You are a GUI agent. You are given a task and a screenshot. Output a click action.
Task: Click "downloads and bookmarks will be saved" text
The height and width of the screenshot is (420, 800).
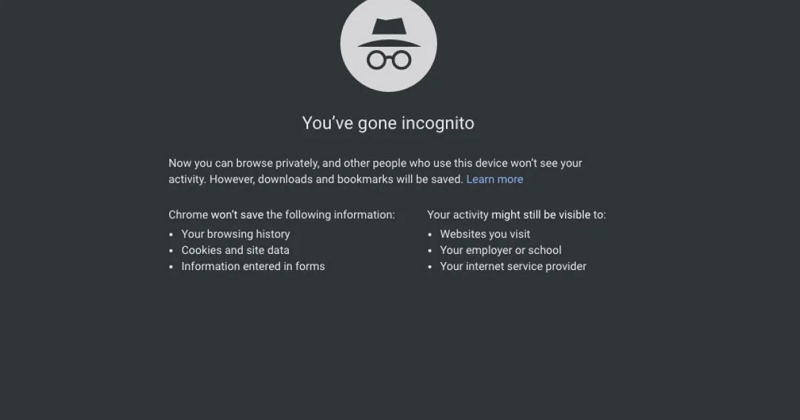point(360,179)
